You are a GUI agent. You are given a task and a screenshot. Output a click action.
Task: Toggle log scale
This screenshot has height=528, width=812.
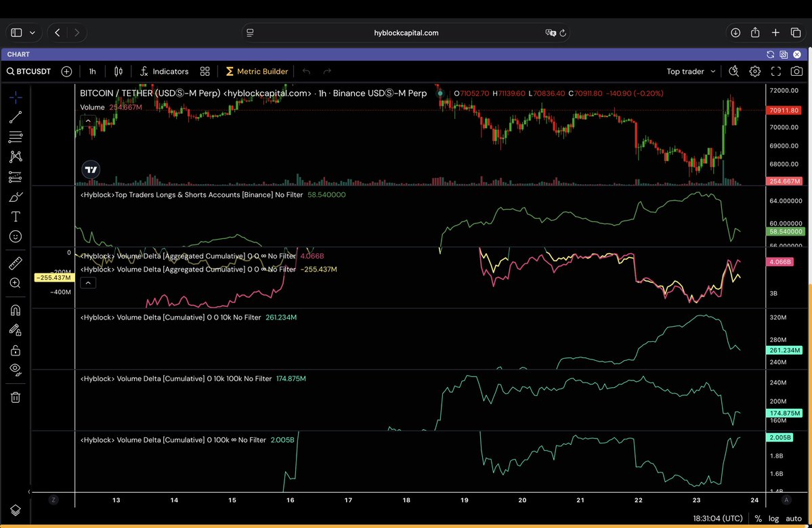tap(773, 518)
